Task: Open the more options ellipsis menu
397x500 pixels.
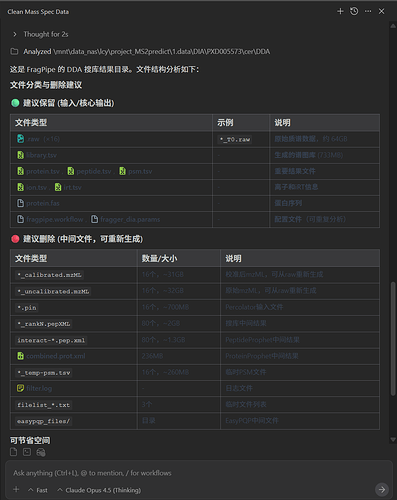Action: (x=368, y=11)
